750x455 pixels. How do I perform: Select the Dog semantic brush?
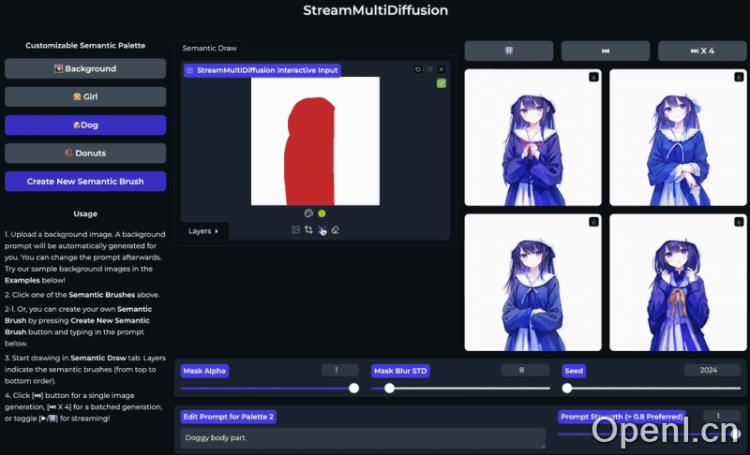tap(86, 125)
